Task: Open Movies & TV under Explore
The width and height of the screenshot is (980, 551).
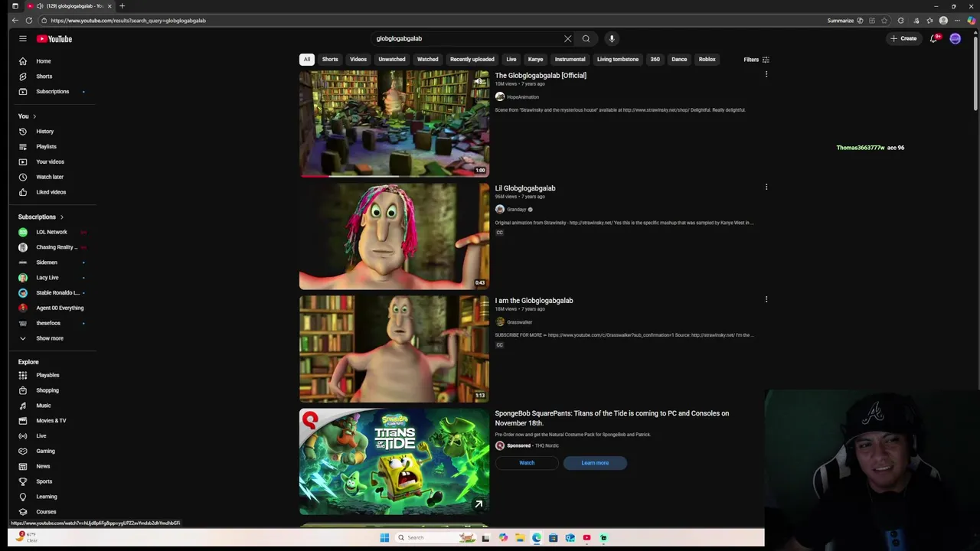Action: (x=52, y=421)
